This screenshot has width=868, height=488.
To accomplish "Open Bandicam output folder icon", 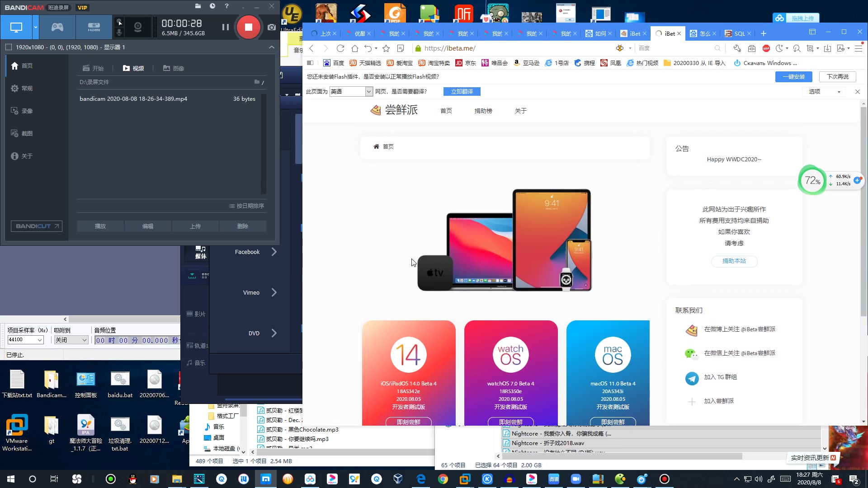I will (x=198, y=6).
